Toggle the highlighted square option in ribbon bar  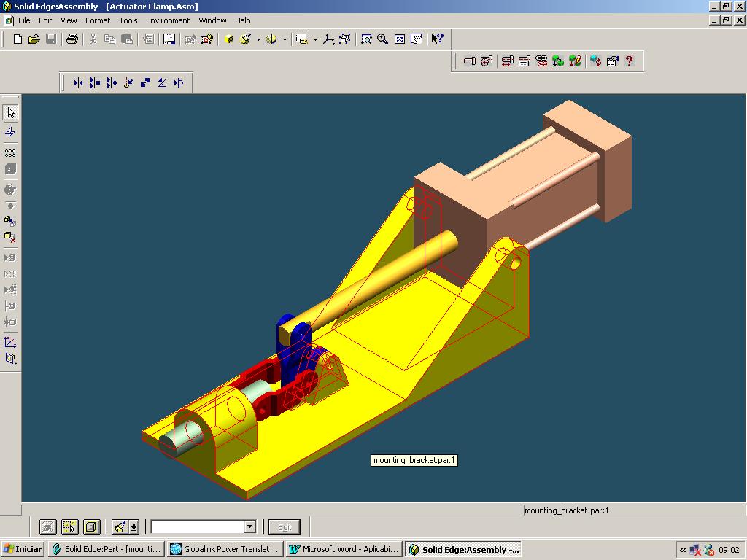[91, 526]
